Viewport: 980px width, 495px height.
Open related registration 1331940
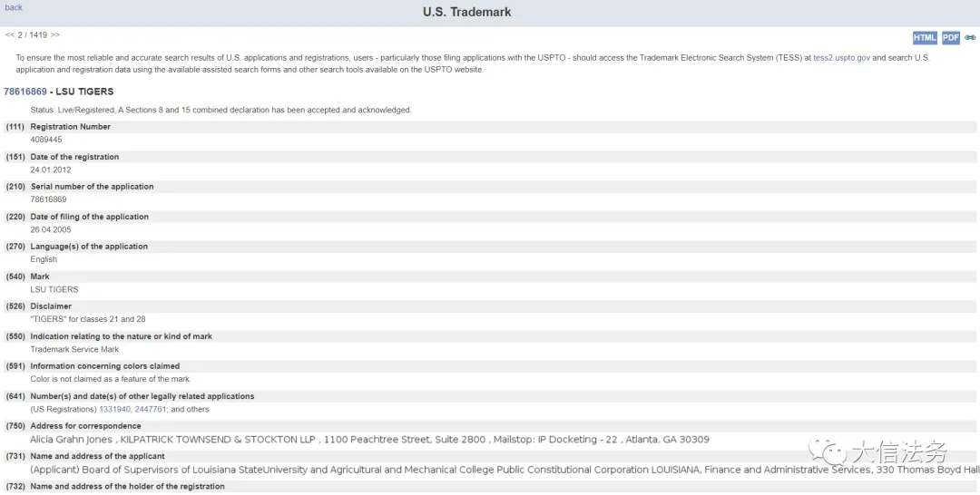[x=114, y=410]
